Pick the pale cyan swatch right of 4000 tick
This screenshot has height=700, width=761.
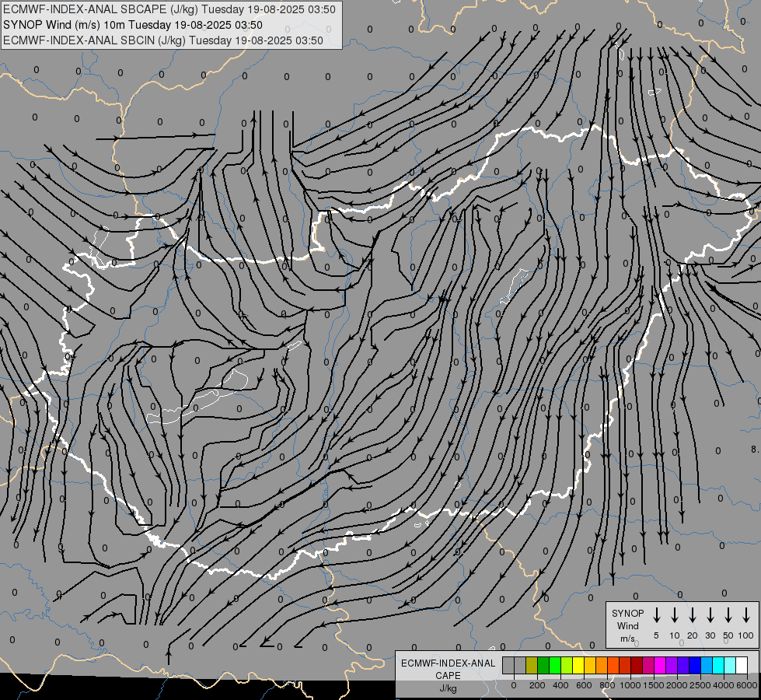(x=731, y=665)
